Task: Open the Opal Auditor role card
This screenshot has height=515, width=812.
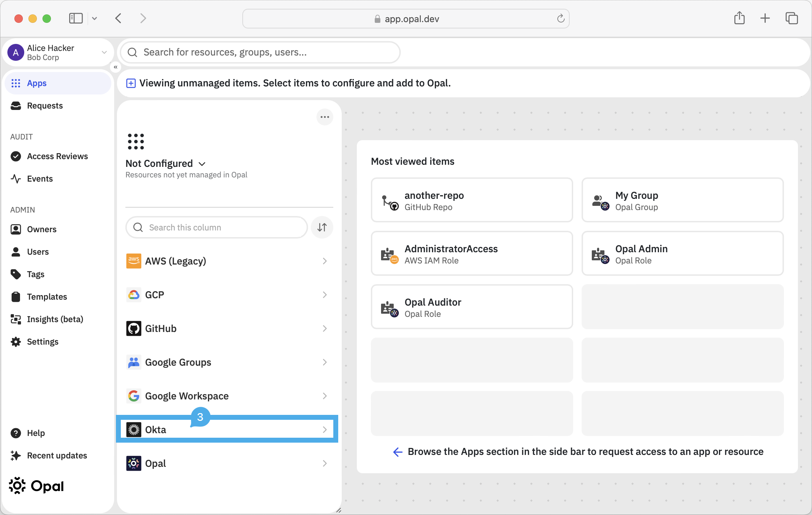Action: point(472,307)
